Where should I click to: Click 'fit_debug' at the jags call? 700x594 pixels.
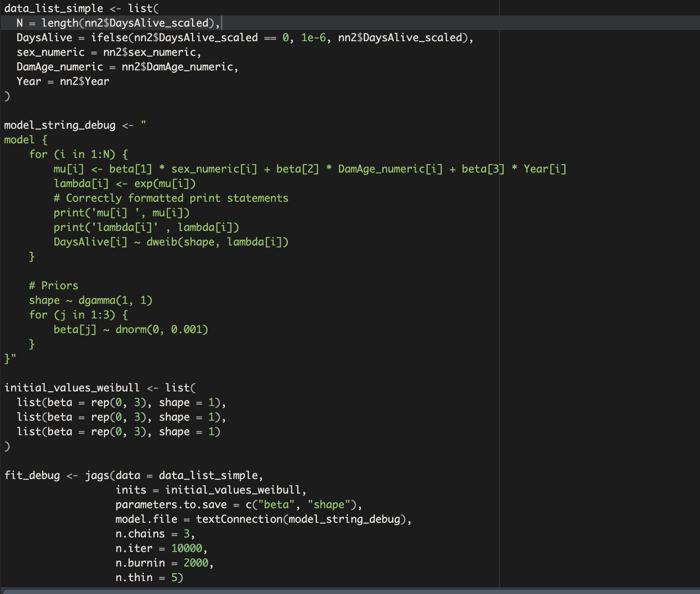coord(32,475)
